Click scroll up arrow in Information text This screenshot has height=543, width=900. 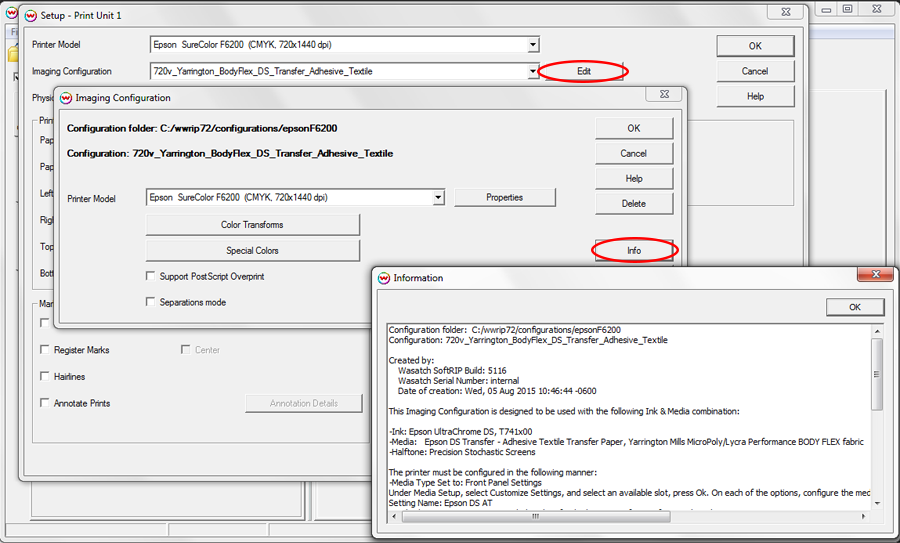coord(877,331)
